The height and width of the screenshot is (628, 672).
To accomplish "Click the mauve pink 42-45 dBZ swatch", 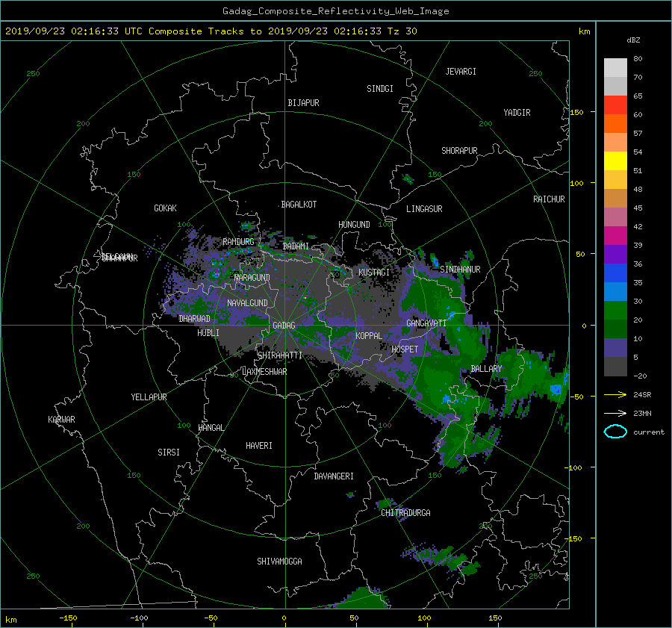I will pyautogui.click(x=615, y=217).
